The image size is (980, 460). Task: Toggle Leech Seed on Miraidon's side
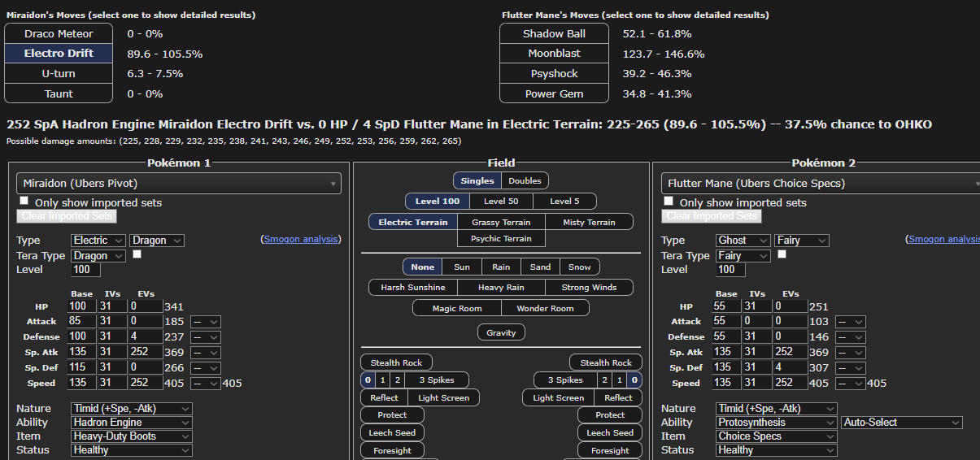(x=393, y=432)
